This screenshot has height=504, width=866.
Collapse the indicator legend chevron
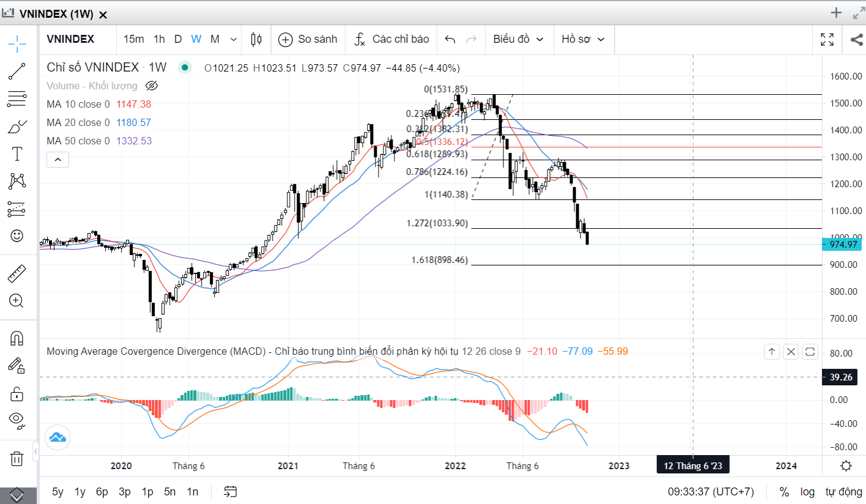point(58,160)
